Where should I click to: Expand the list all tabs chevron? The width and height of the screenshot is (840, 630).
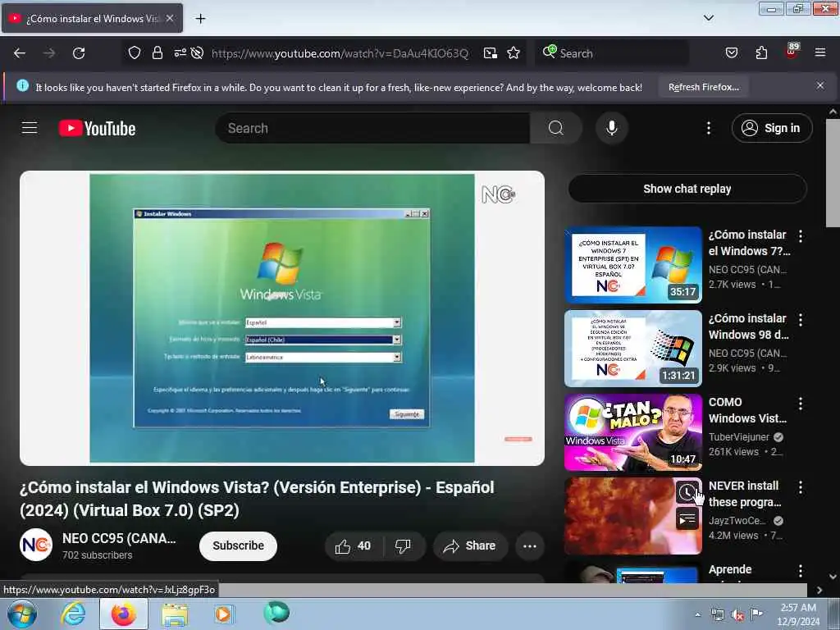point(708,18)
